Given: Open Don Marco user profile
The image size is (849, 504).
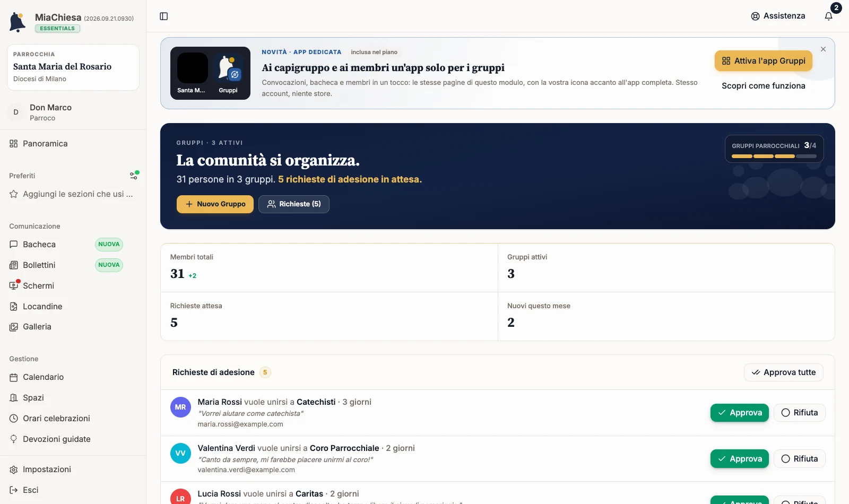Looking at the screenshot, I should click(x=73, y=112).
